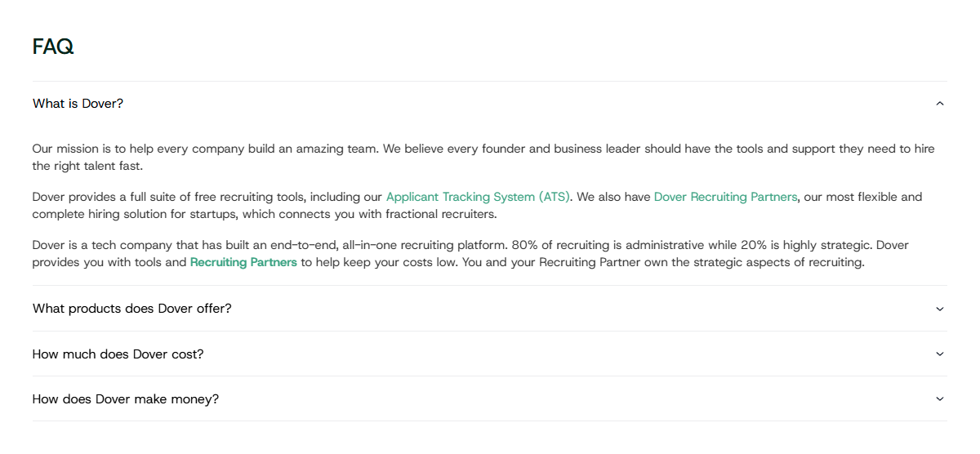This screenshot has width=980, height=454.
Task: Collapse the "What is Dover?" chevron icon
Action: [939, 104]
